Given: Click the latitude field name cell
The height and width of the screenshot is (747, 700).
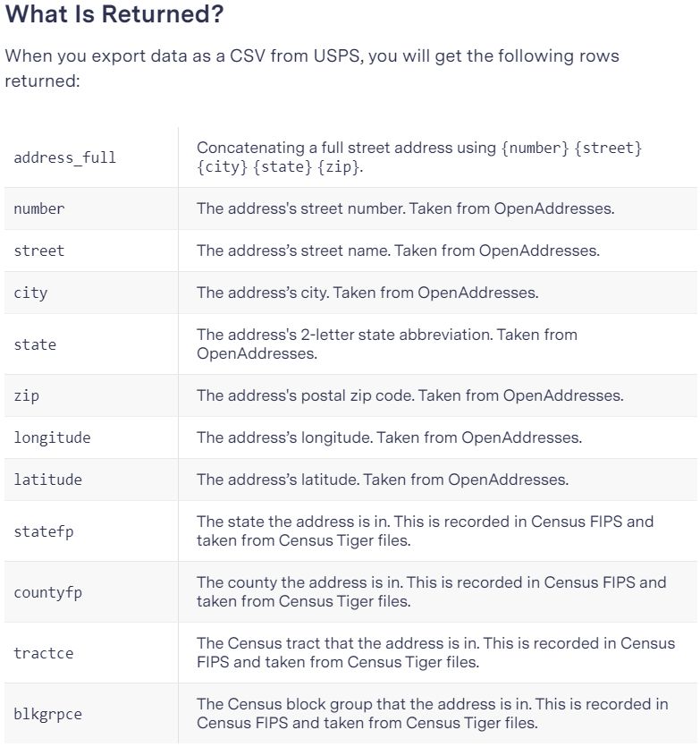Looking at the screenshot, I should click(x=47, y=480).
